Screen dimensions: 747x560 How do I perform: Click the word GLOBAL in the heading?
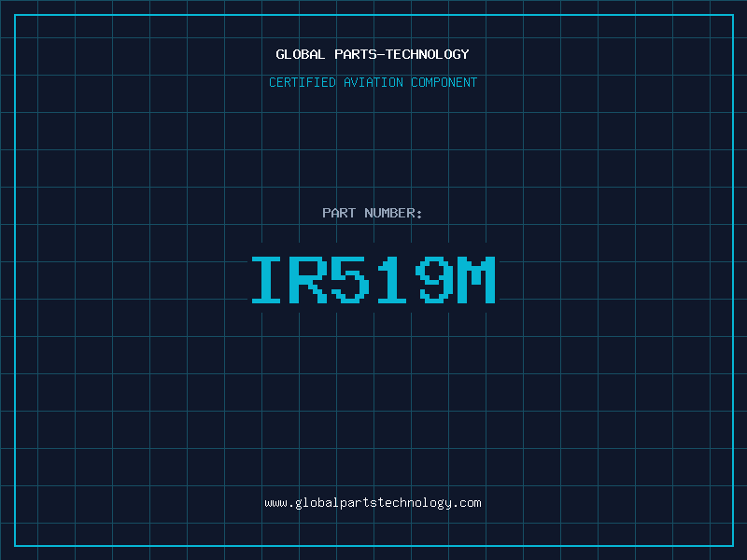[x=301, y=54]
